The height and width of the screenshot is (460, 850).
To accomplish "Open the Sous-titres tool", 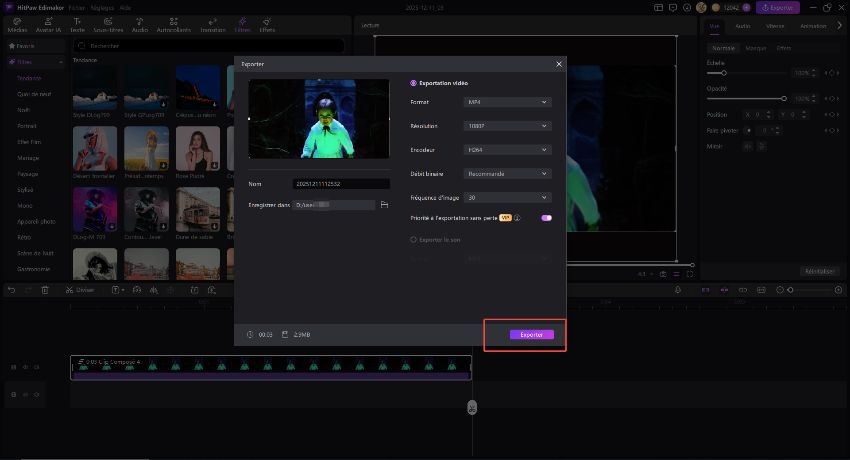I will coord(108,25).
